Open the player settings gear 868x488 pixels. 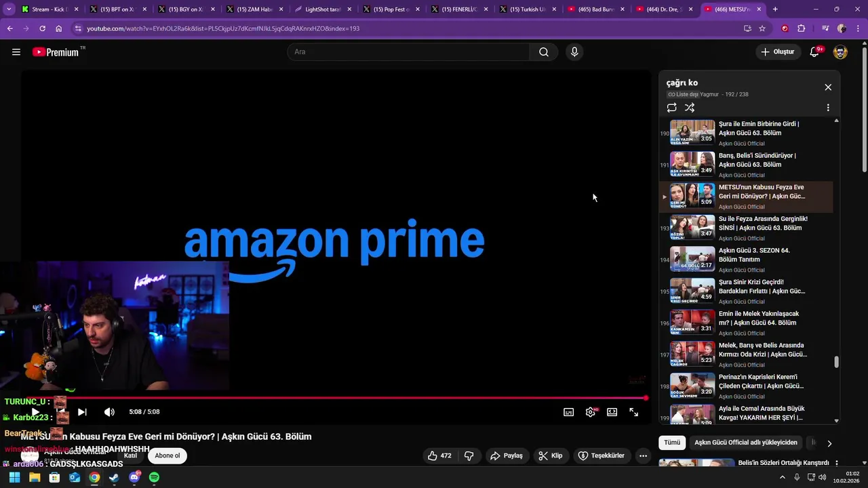[x=591, y=412]
